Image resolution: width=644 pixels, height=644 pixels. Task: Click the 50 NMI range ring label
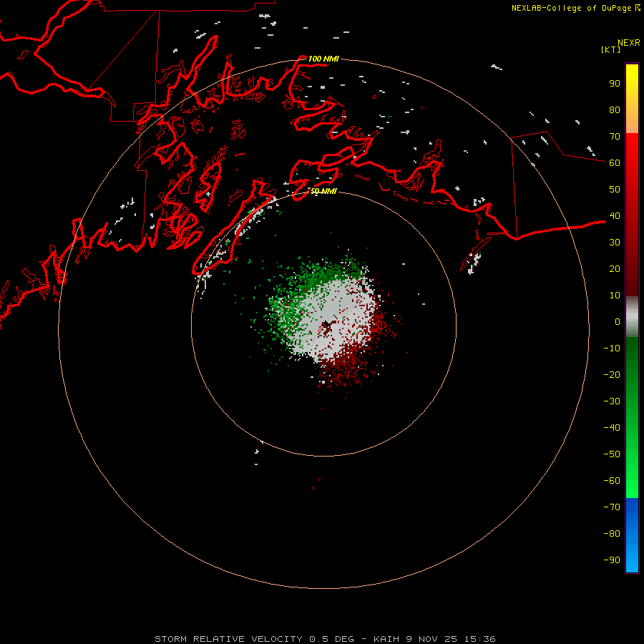(323, 191)
